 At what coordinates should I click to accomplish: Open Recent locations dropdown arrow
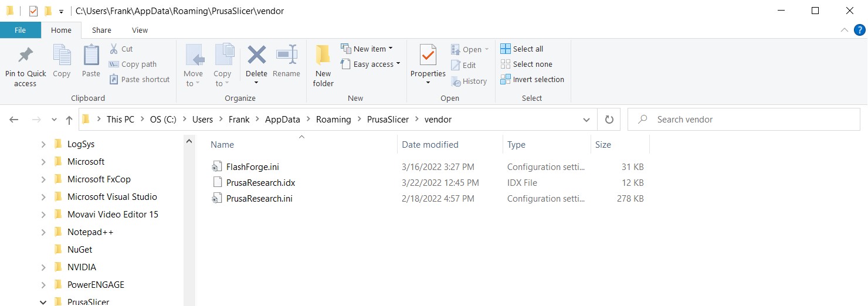click(x=55, y=120)
